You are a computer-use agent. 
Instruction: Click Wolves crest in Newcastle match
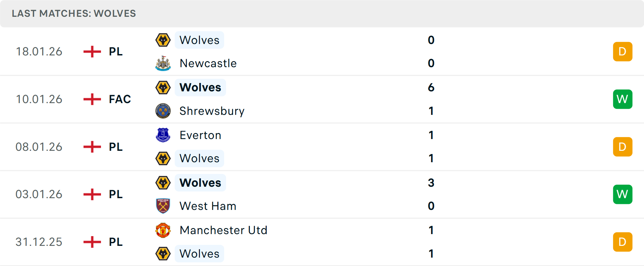point(163,40)
